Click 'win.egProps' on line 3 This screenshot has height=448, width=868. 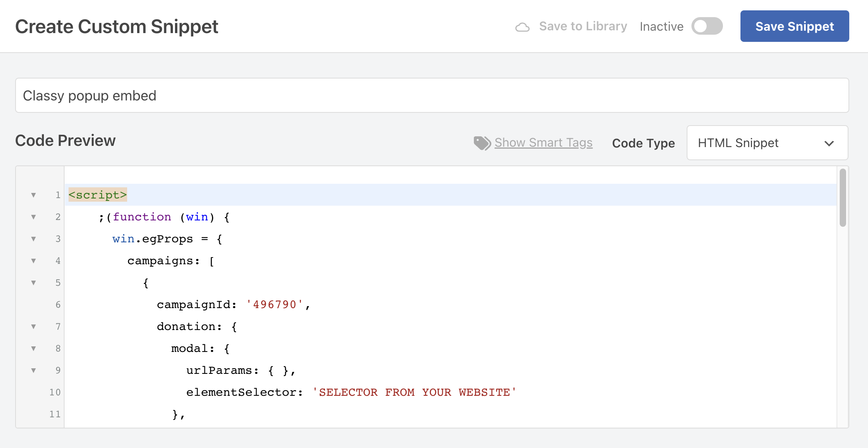pos(153,239)
